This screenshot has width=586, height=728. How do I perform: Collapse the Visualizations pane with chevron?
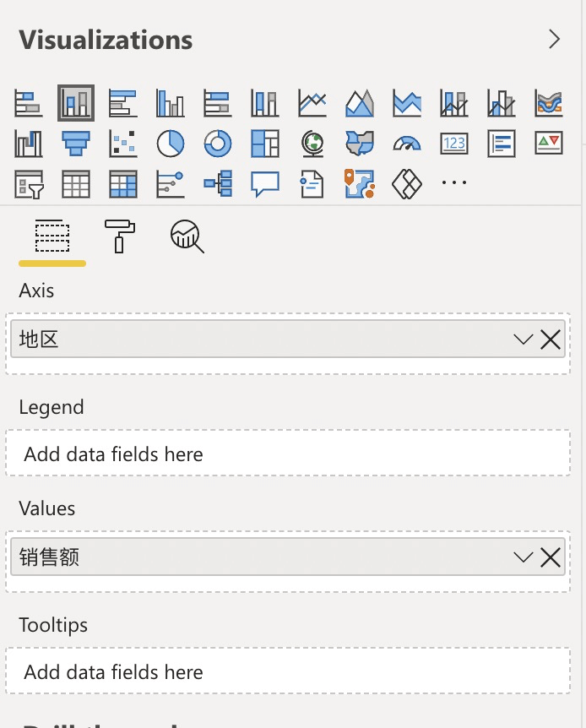click(x=554, y=39)
